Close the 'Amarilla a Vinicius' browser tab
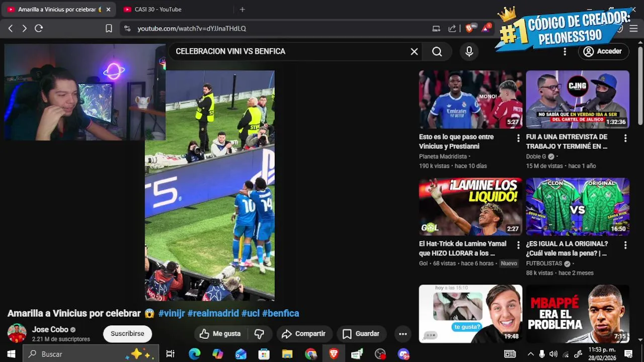This screenshot has width=644, height=362. click(x=108, y=10)
